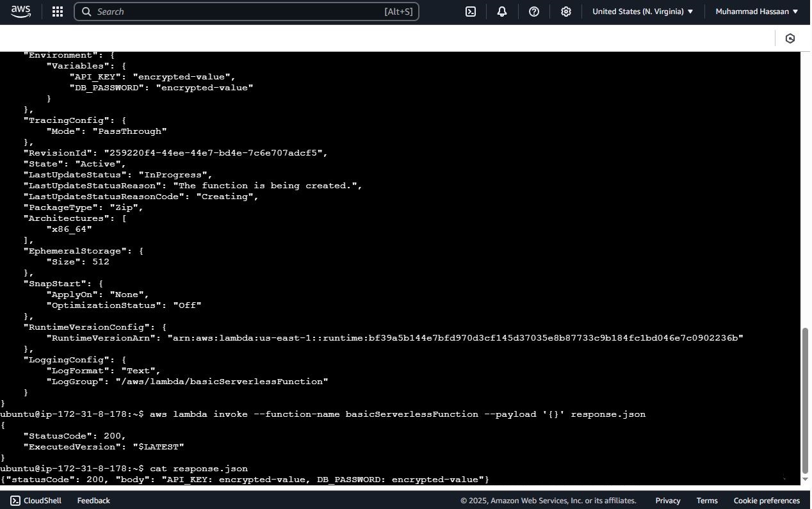
Task: Click the CloudShell button in footer
Action: click(37, 501)
